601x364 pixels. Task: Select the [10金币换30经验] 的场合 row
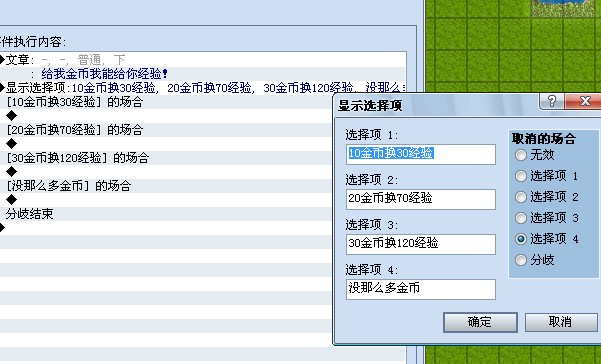(166, 102)
